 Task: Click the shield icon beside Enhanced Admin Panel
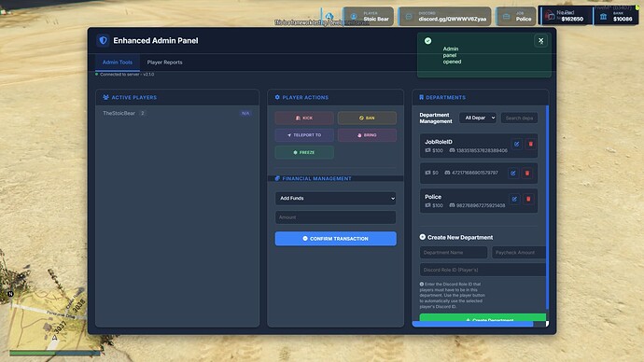(x=103, y=40)
